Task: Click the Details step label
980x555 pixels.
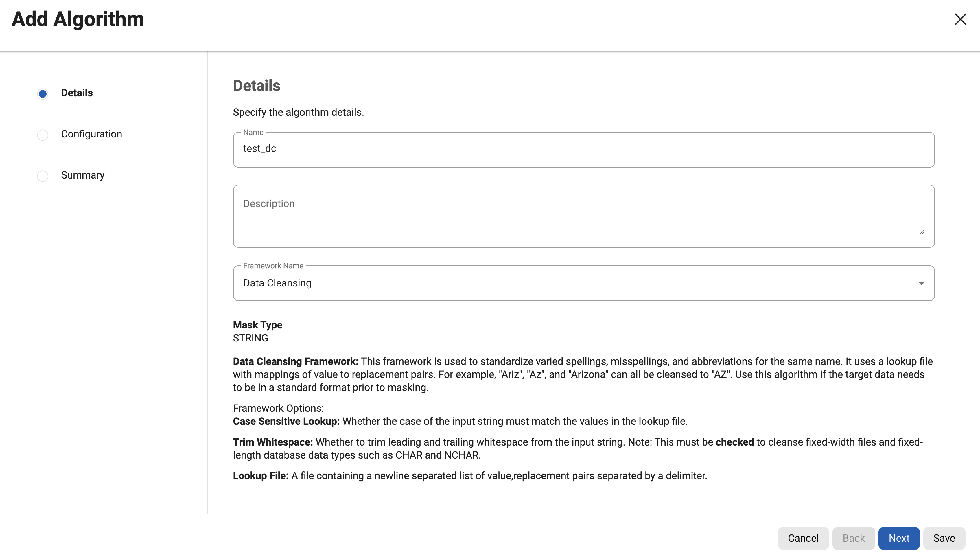Action: point(77,93)
